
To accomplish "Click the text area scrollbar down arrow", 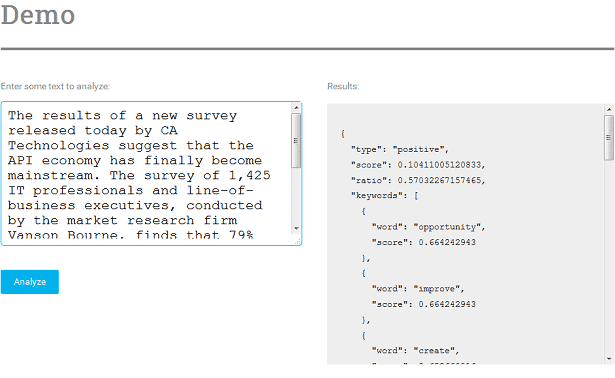I will (x=296, y=228).
